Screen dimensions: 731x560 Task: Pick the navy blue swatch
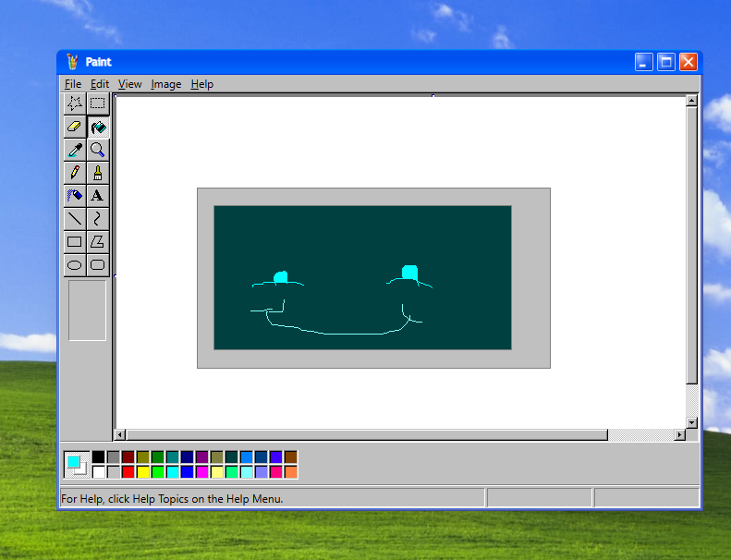[188, 457]
